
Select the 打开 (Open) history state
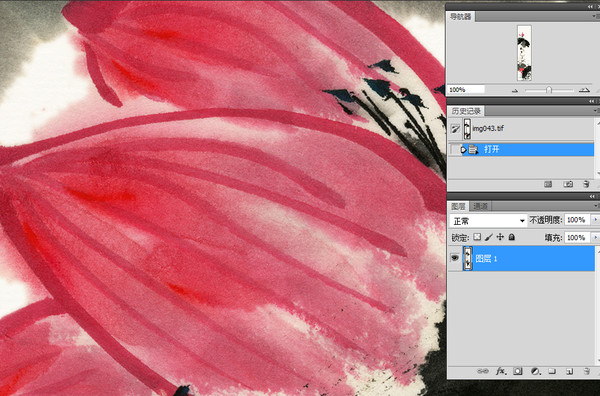(x=528, y=150)
